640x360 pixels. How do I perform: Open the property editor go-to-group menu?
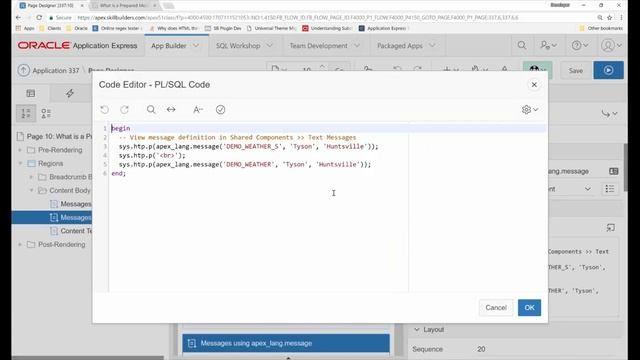tap(609, 113)
